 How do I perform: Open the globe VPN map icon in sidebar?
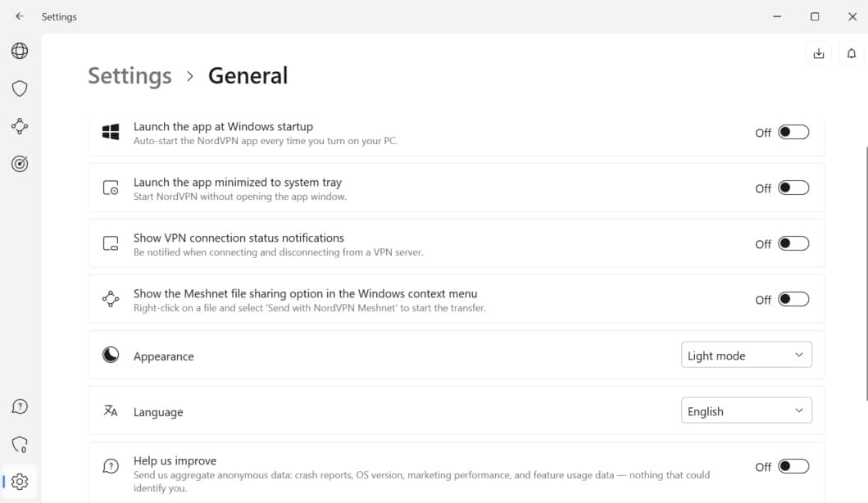click(20, 51)
